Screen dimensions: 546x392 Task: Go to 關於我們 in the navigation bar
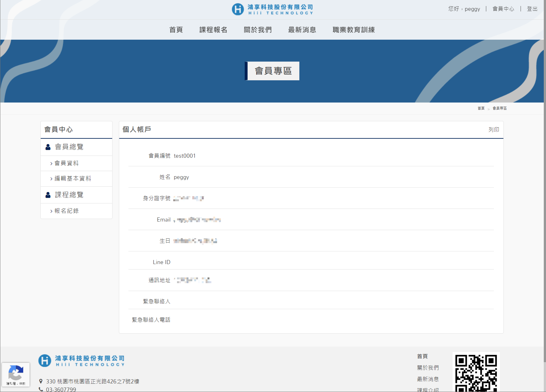pos(258,30)
